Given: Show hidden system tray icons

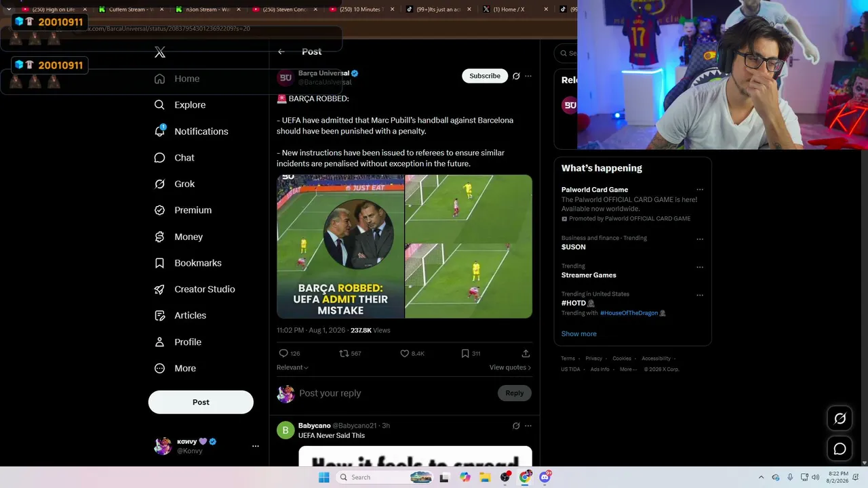Looking at the screenshot, I should pyautogui.click(x=761, y=477).
